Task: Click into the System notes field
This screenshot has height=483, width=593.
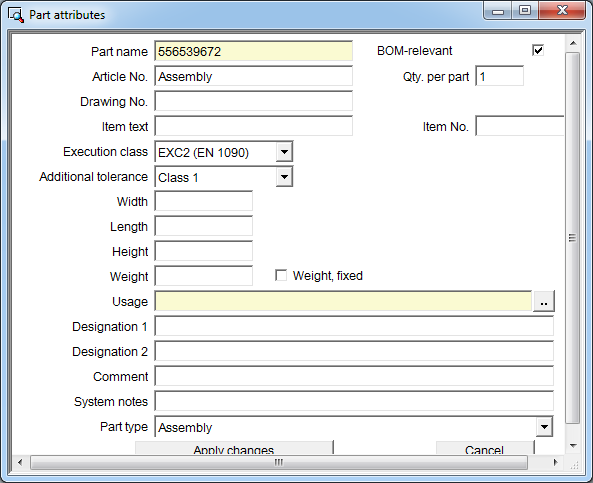Action: (354, 401)
